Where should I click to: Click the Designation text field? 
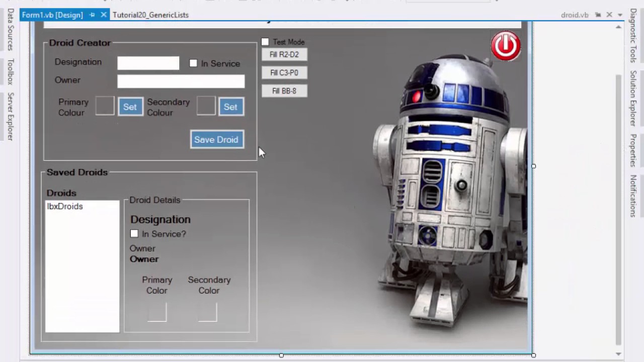[x=148, y=63]
